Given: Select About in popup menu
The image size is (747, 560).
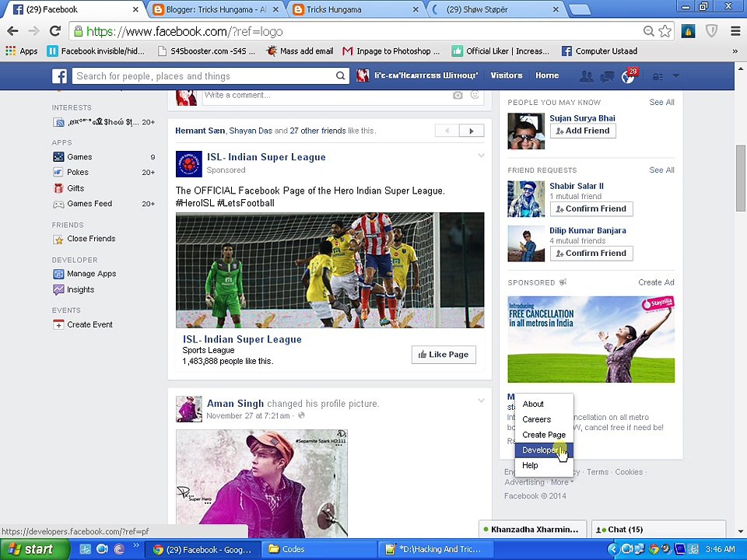Looking at the screenshot, I should click(544, 404).
